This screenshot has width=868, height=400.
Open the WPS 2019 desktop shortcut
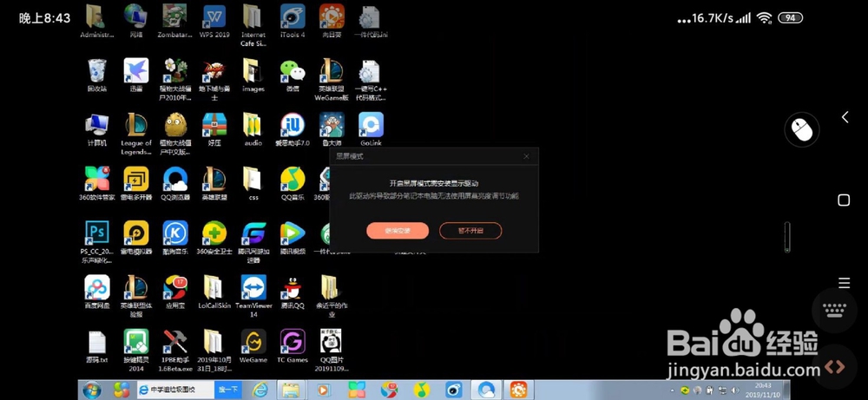pyautogui.click(x=214, y=21)
